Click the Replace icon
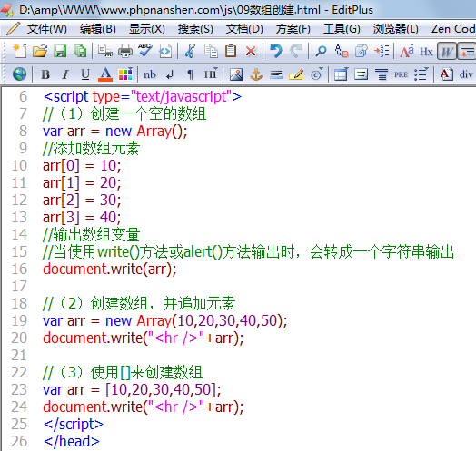Image resolution: width=476 pixels, height=451 pixels. [342, 51]
